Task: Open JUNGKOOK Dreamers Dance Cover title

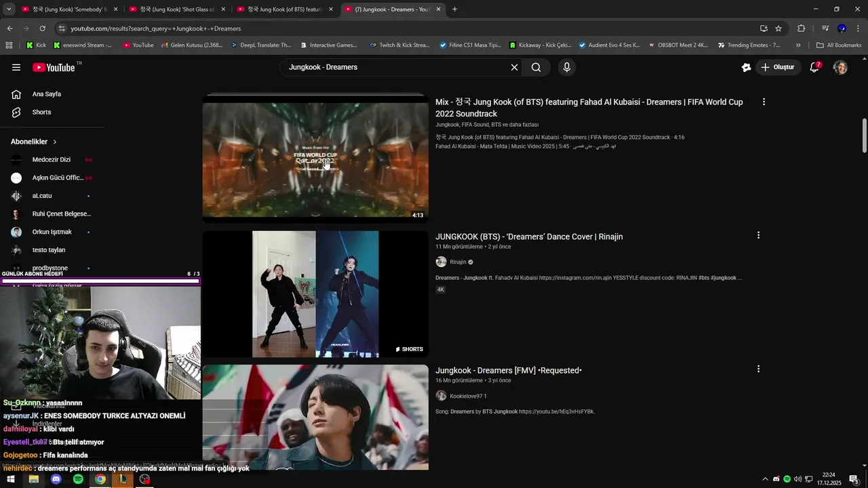Action: (x=529, y=237)
